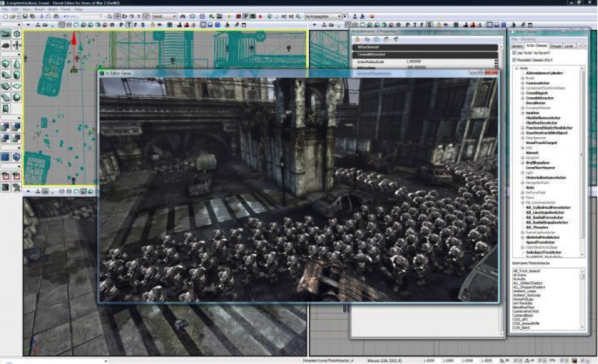Click the CSG Subtract tool
Screen dimensions: 598x364
[x=17, y=127]
